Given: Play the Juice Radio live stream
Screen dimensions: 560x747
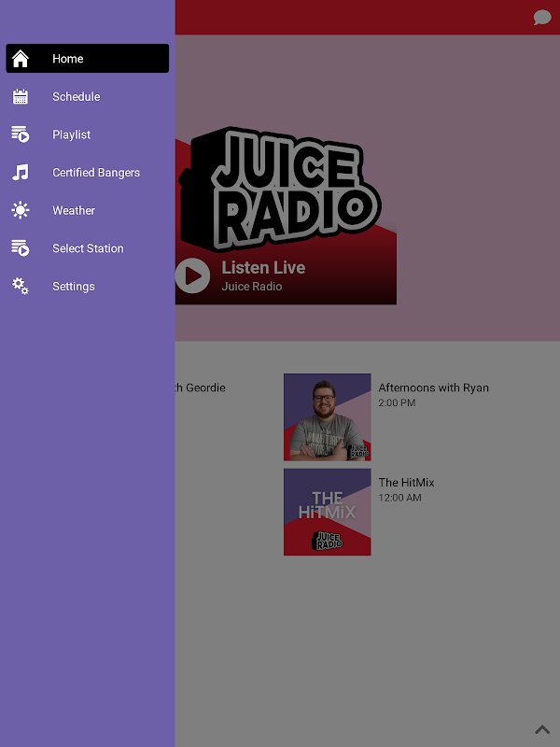Looking at the screenshot, I should tap(192, 275).
